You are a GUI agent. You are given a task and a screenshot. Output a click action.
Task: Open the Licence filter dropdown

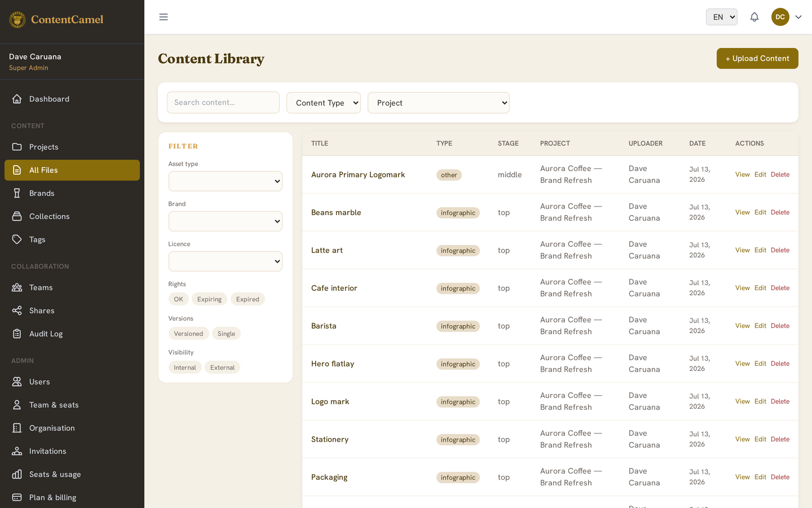tap(226, 261)
